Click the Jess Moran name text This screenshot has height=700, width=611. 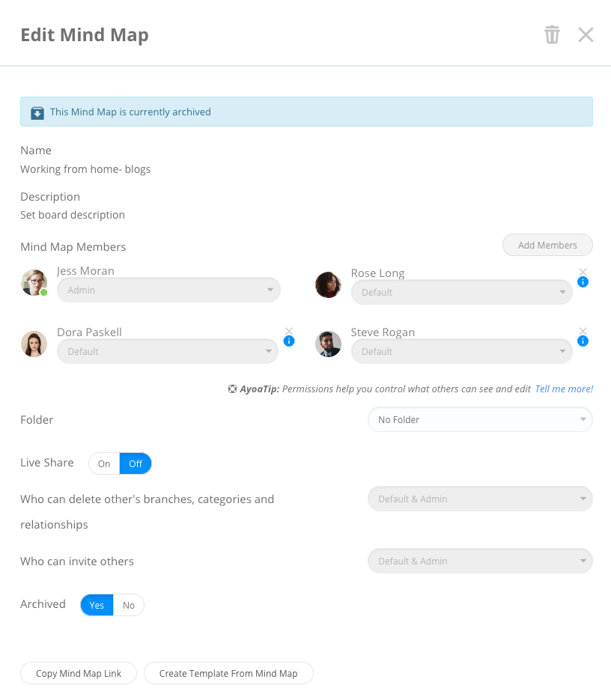point(86,271)
